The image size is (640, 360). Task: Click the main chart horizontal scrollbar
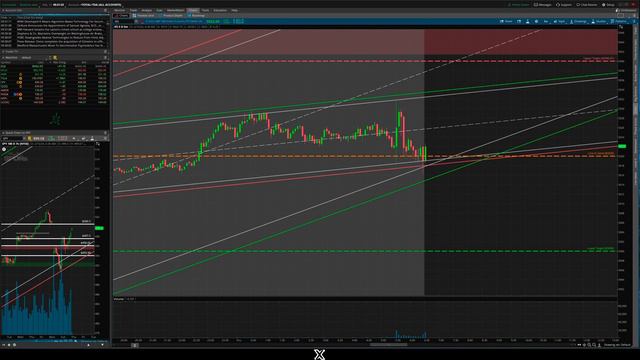coord(388,345)
